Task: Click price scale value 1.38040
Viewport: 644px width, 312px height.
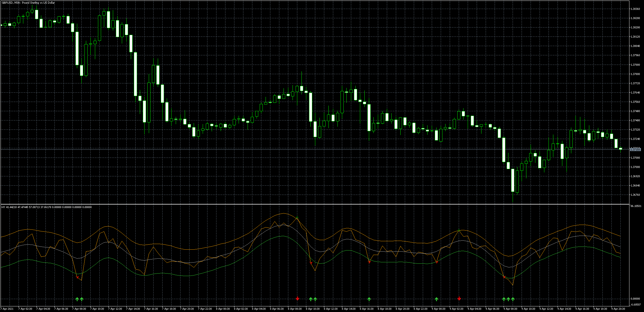Action: click(635, 46)
